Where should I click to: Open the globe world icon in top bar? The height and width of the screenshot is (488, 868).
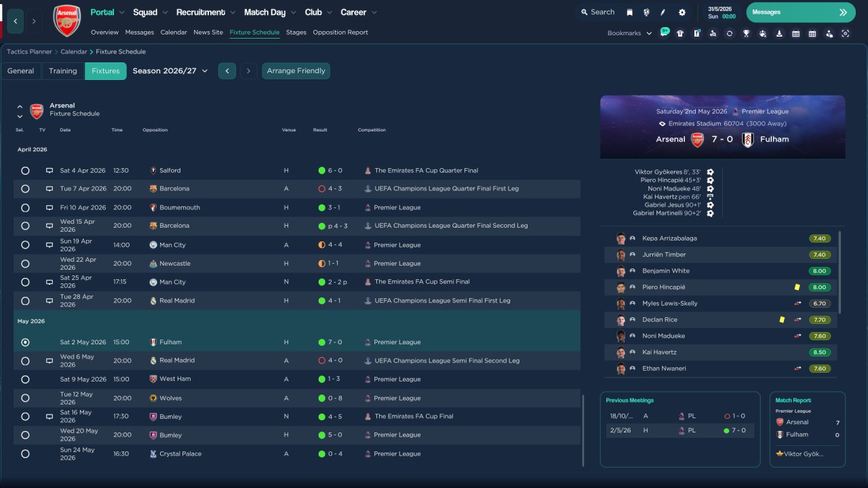646,12
